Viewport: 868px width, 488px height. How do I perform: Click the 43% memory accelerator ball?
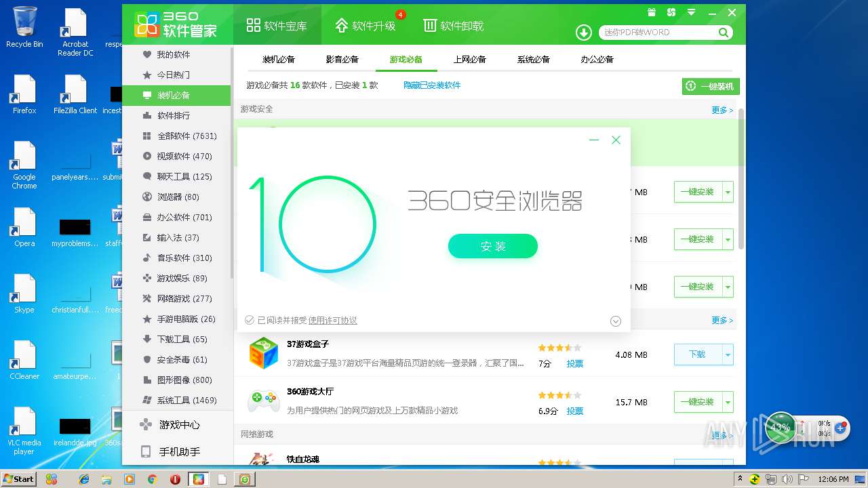(780, 428)
